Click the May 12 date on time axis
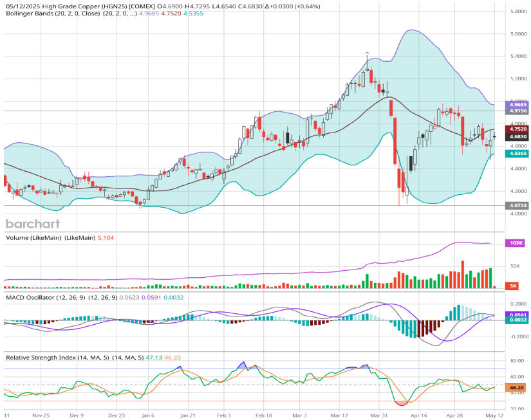Screen dimensions: 531x420 [494, 415]
